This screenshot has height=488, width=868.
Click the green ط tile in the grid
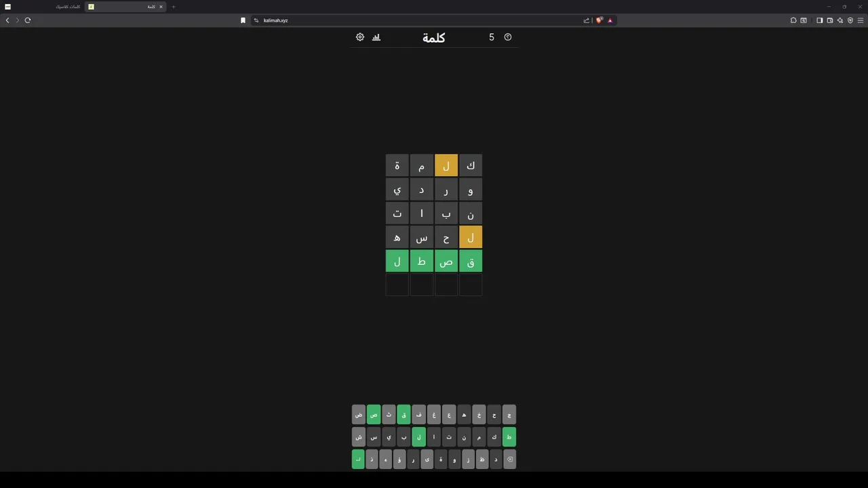(422, 262)
